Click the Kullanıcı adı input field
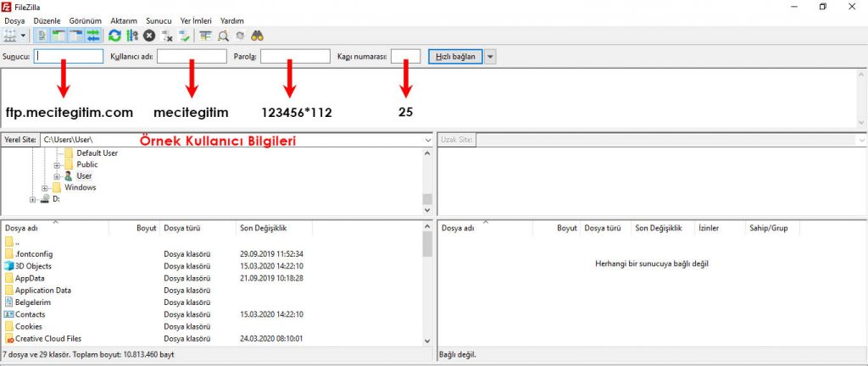This screenshot has height=366, width=868. click(x=192, y=57)
